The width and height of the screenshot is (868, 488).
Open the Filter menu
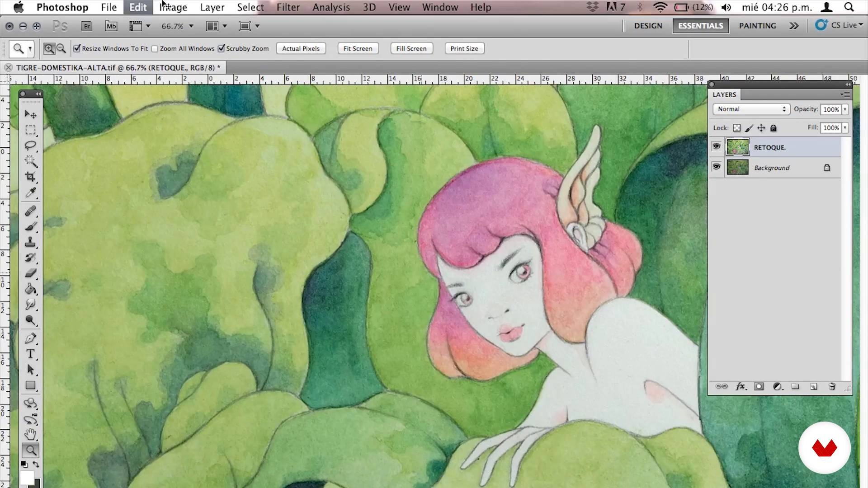[288, 7]
